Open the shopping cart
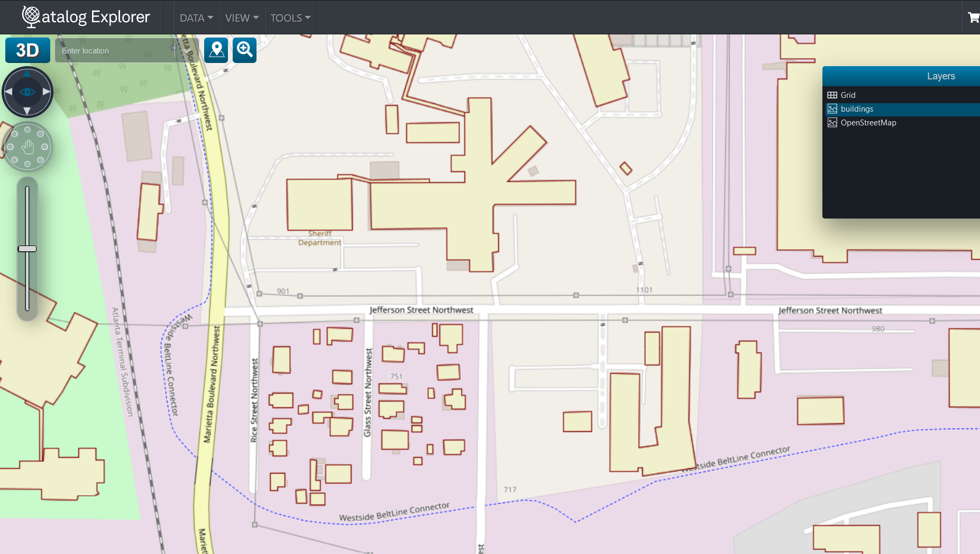Viewport: 980px width, 554px height. click(x=973, y=17)
